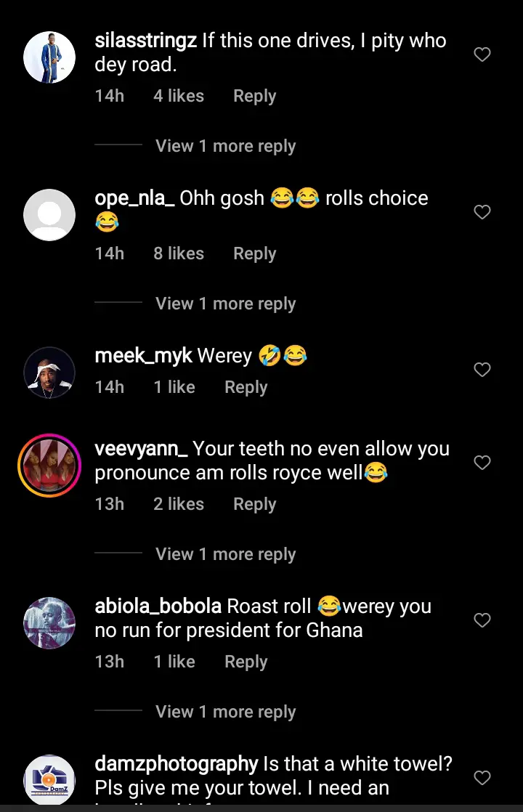Tap heart beside damzphotography's towel comment
Screen dimensions: 523x812
coord(482,778)
